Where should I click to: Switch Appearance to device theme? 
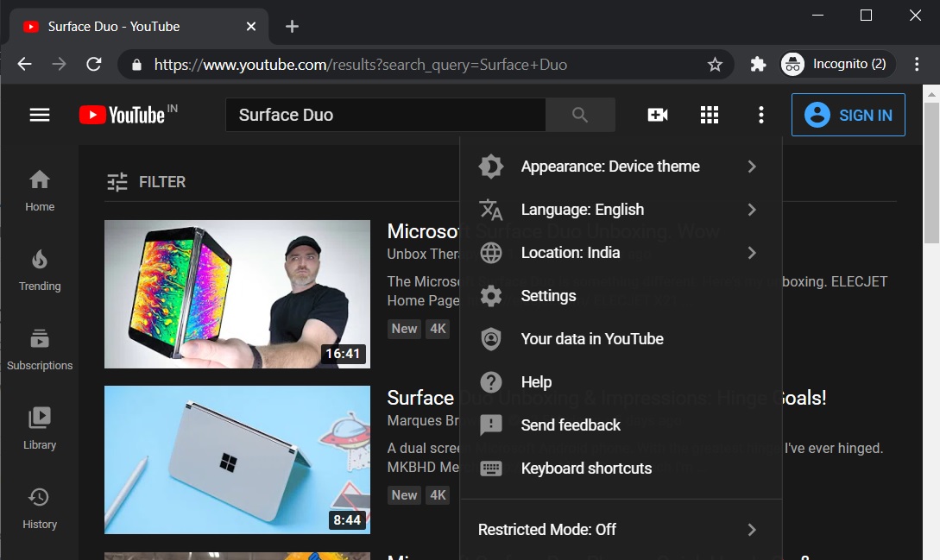[609, 166]
